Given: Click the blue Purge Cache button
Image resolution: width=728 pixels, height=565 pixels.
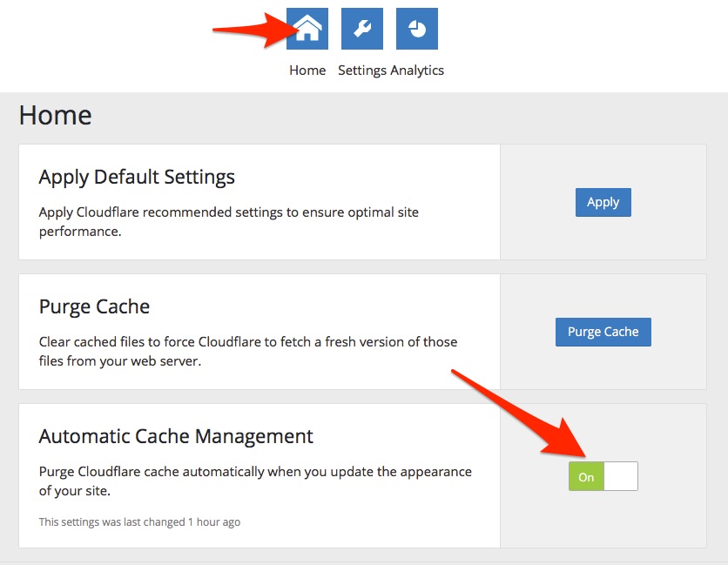Looking at the screenshot, I should tap(603, 332).
